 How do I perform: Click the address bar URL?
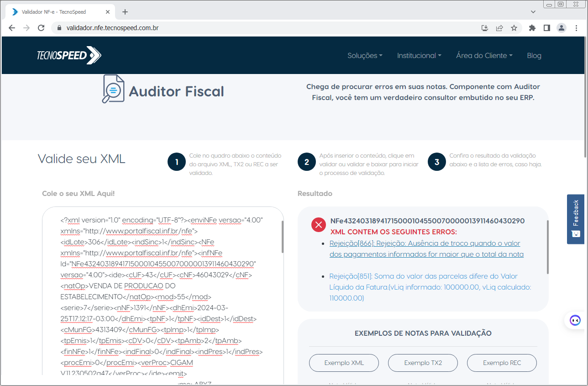point(113,28)
